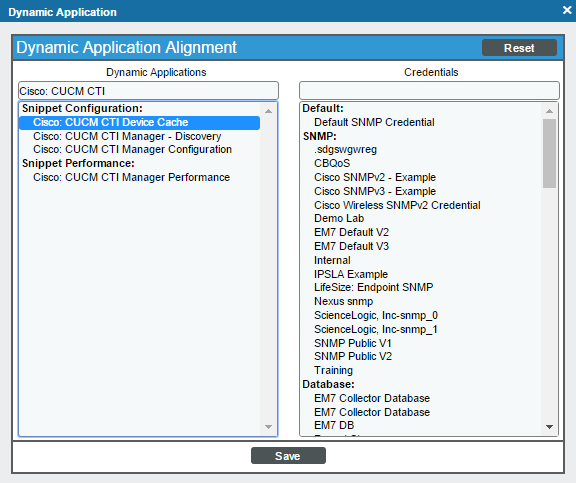Select the Training credential
The image size is (576, 483).
point(333,370)
